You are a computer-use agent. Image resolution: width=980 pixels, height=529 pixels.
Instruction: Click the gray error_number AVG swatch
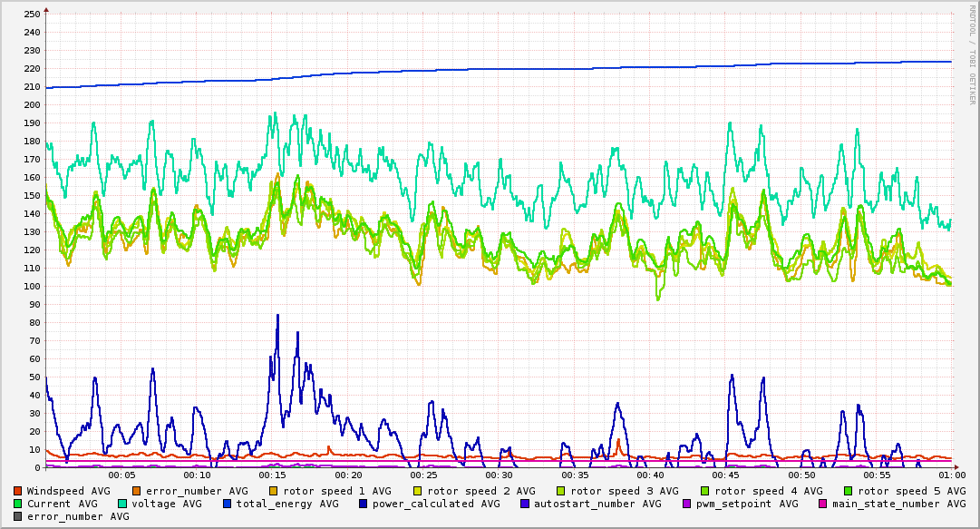[x=18, y=516]
